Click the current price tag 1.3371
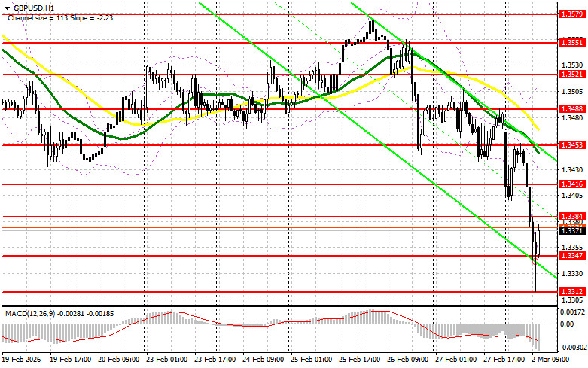The image size is (588, 368). click(x=571, y=230)
